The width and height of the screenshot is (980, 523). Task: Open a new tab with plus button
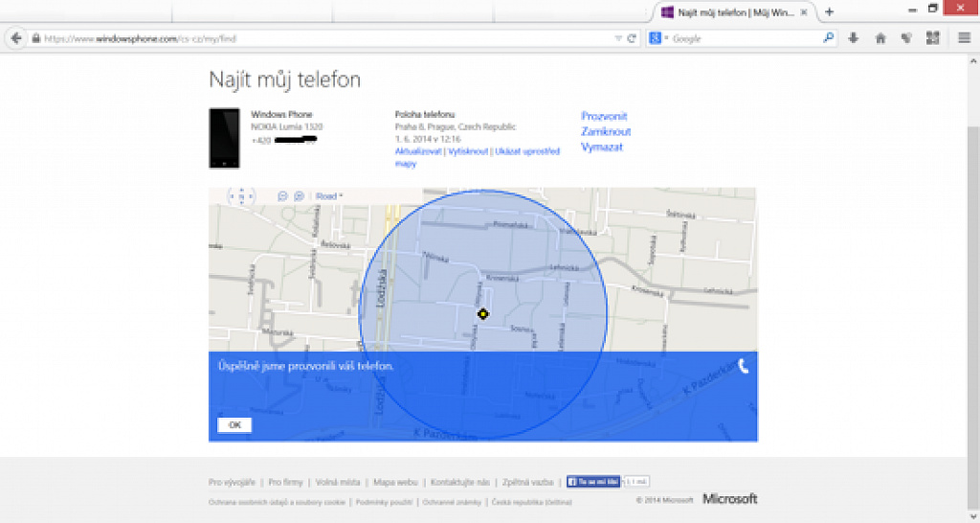click(x=830, y=11)
